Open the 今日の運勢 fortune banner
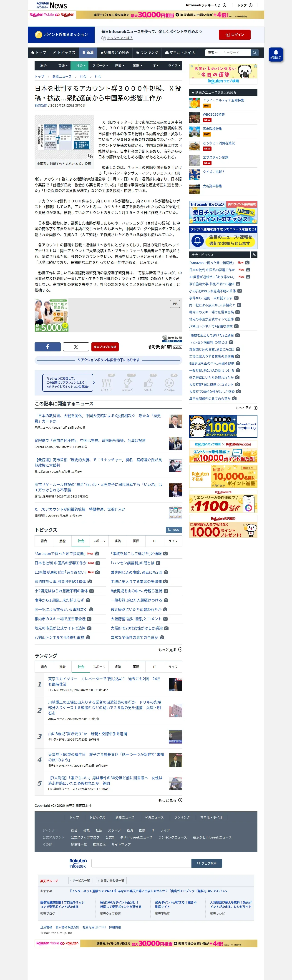 tap(223, 74)
